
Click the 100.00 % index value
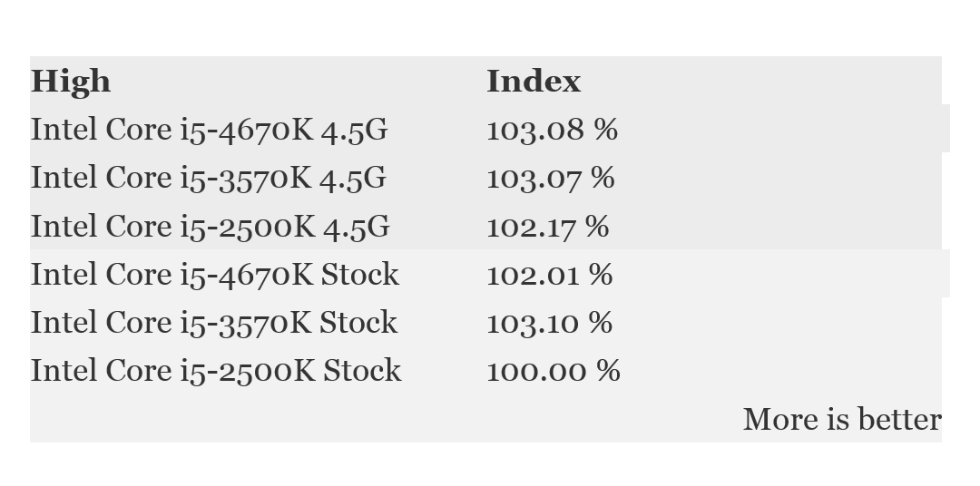[x=553, y=370]
